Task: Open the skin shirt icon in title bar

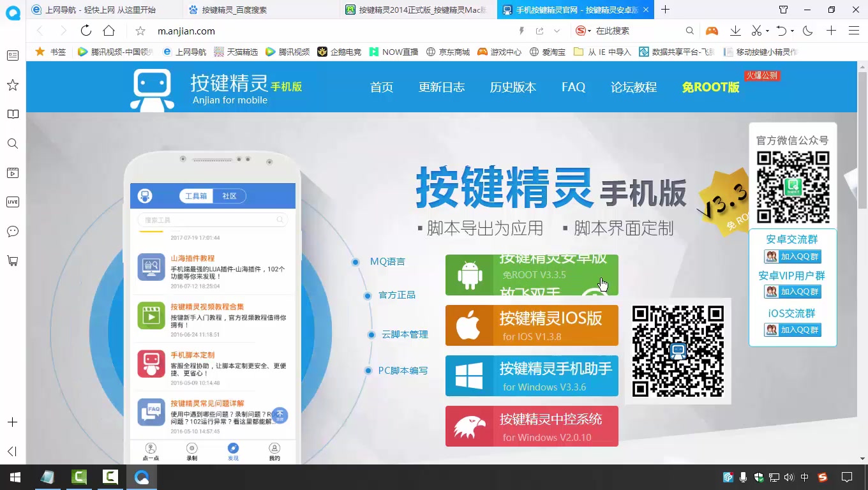Action: point(784,10)
